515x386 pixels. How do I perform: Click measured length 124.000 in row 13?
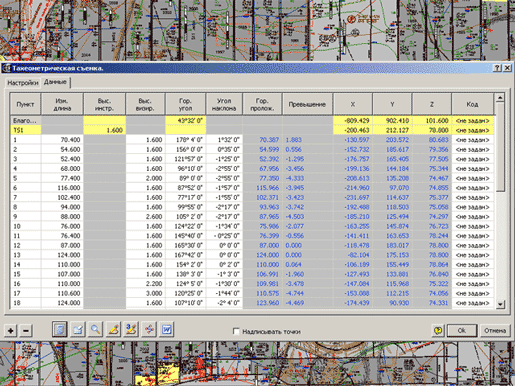pyautogui.click(x=62, y=255)
